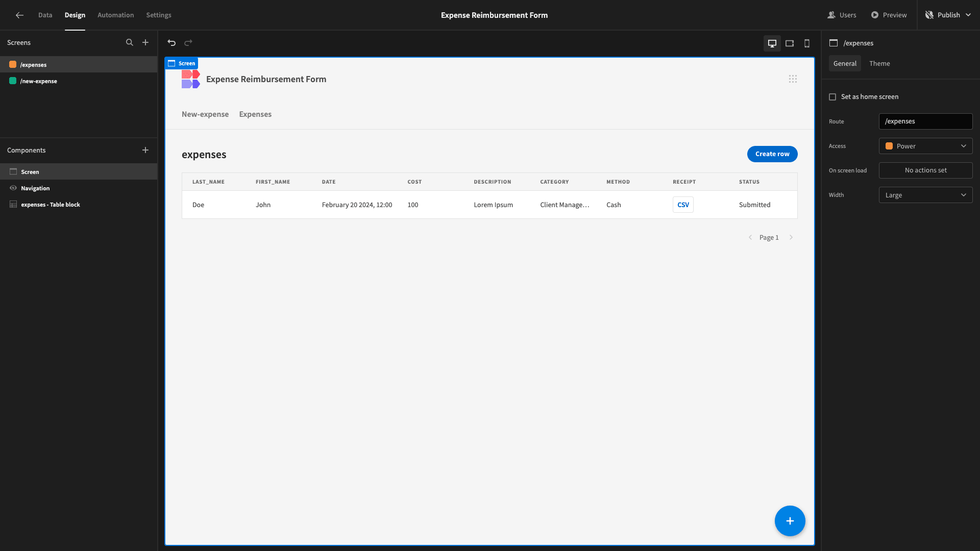Screen dimensions: 980x551
Task: Add a new screen with plus icon
Action: pos(145,43)
